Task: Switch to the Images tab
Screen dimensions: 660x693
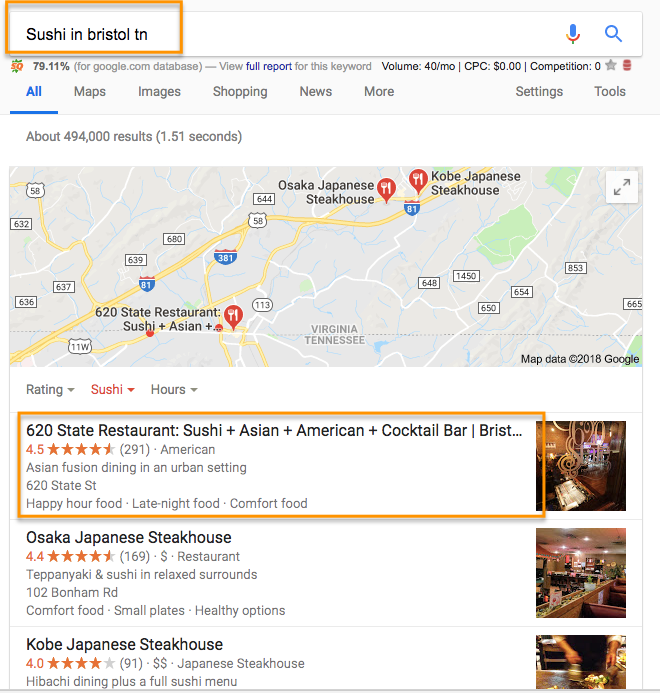Action: 159,91
